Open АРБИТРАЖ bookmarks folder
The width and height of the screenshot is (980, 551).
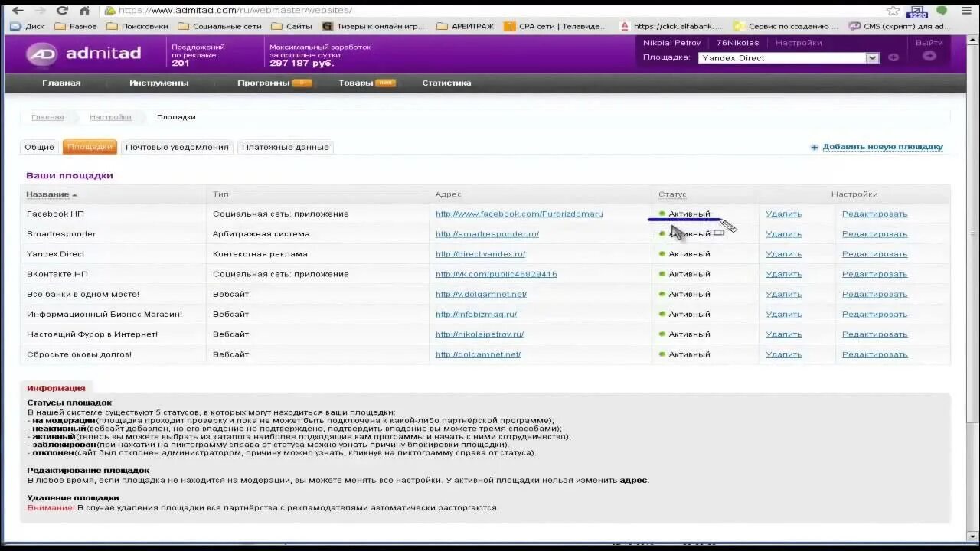tap(465, 26)
